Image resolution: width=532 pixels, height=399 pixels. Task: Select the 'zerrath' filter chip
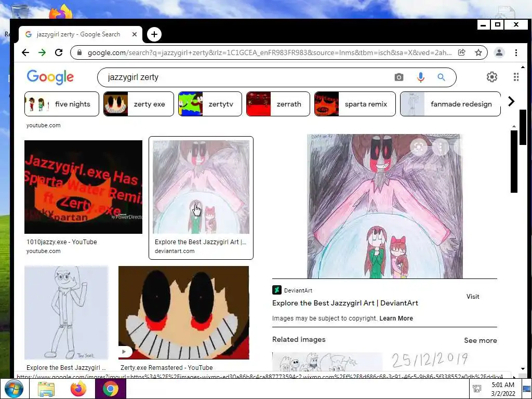[278, 104]
